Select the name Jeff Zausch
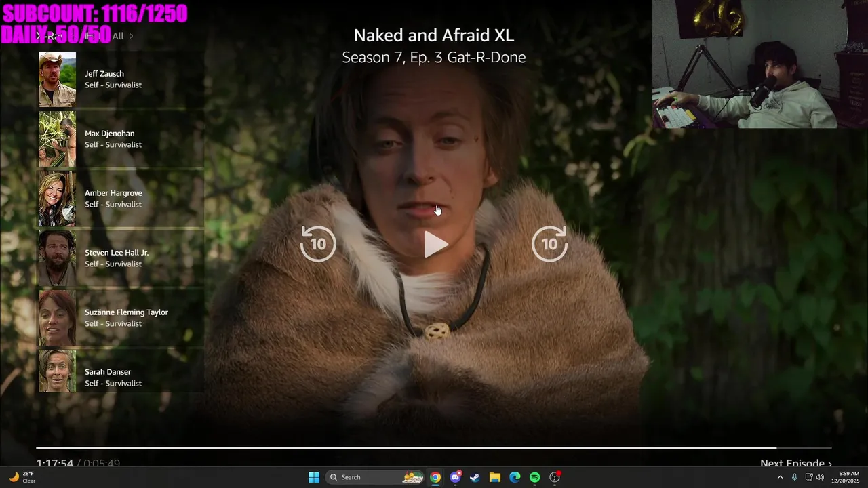 click(x=104, y=73)
